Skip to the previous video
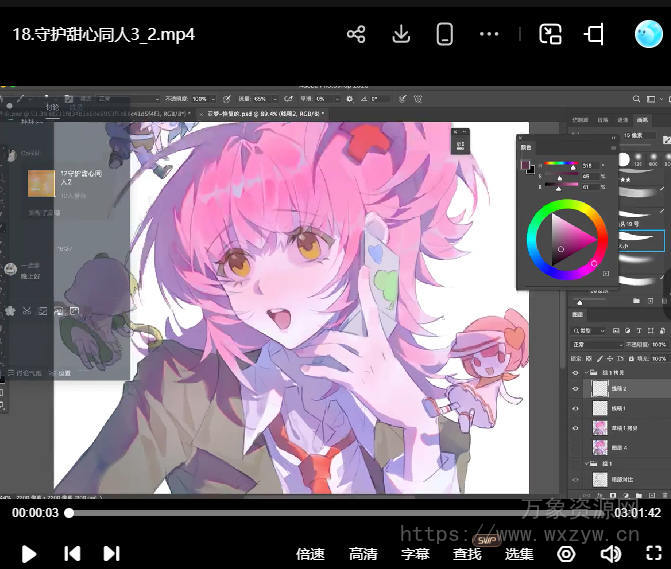This screenshot has width=671, height=569. click(72, 553)
